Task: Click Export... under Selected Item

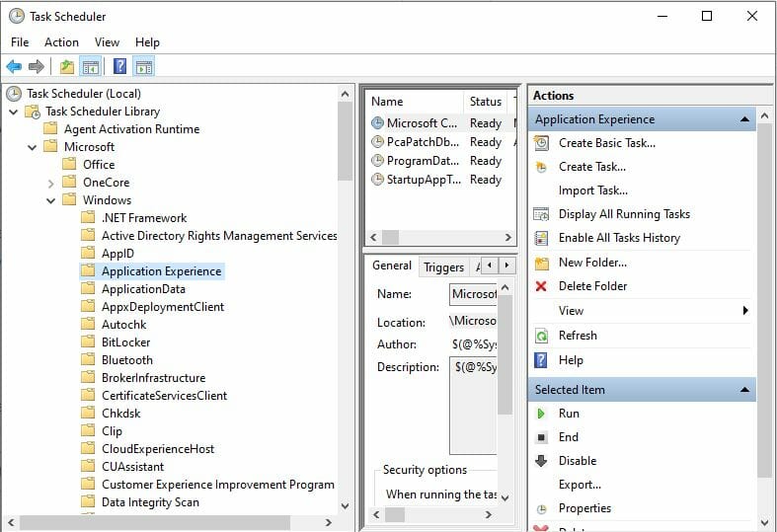Action: [580, 485]
